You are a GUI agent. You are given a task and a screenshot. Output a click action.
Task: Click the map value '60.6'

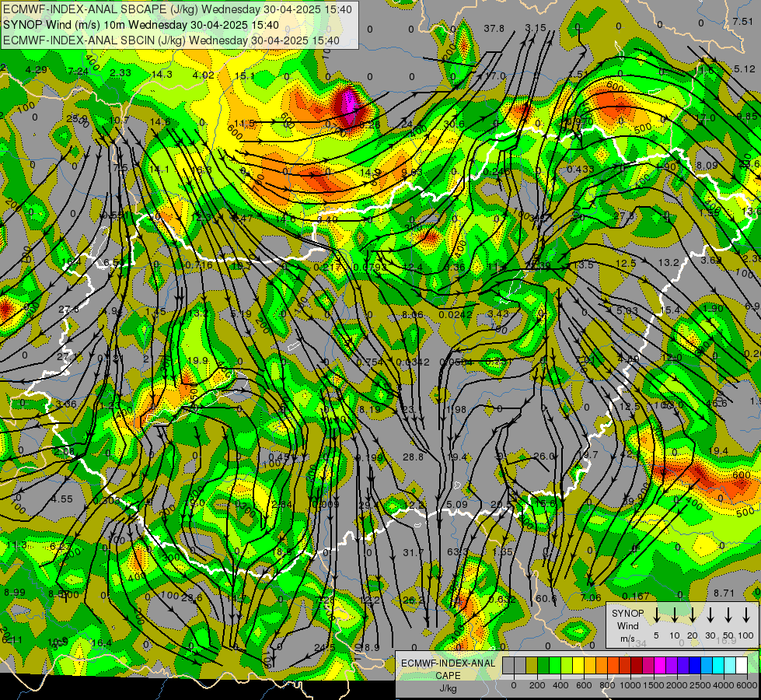pyautogui.click(x=546, y=598)
